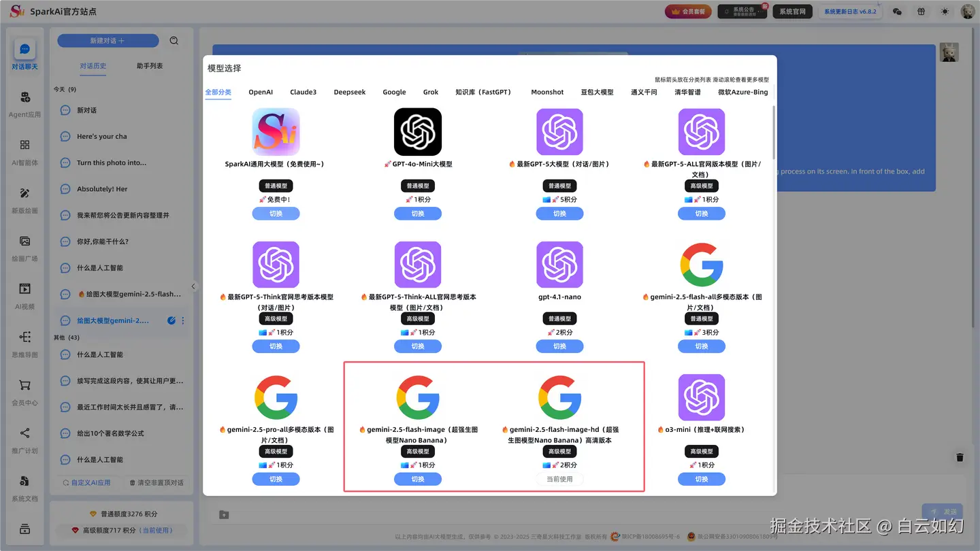This screenshot has width=980, height=551.
Task: Click the 自定义AI应用 button
Action: (86, 482)
